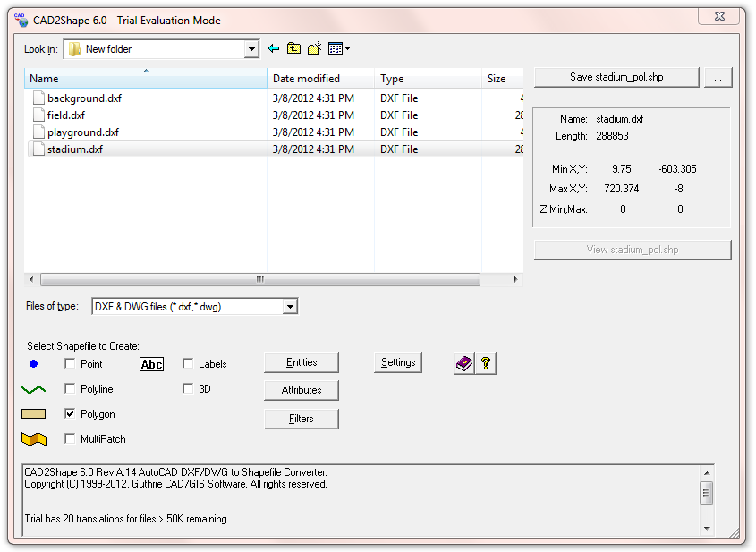Enable the Labels checkbox
This screenshot has width=756, height=552.
point(188,363)
